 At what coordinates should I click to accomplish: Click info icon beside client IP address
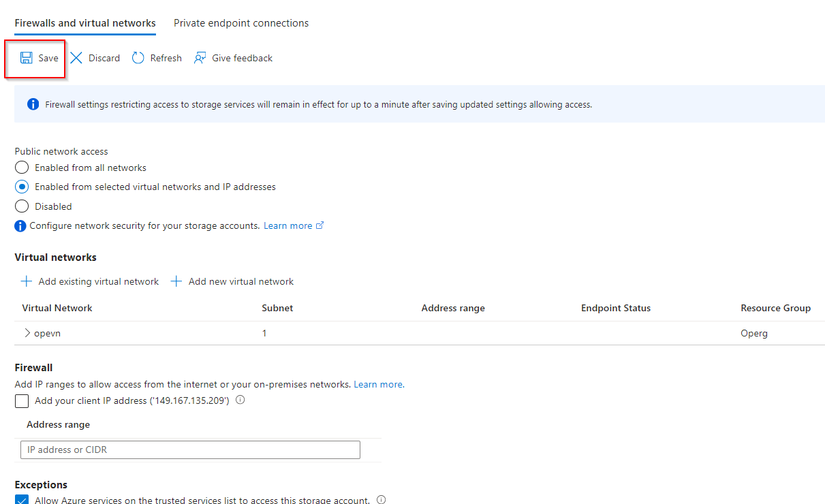[x=240, y=400]
